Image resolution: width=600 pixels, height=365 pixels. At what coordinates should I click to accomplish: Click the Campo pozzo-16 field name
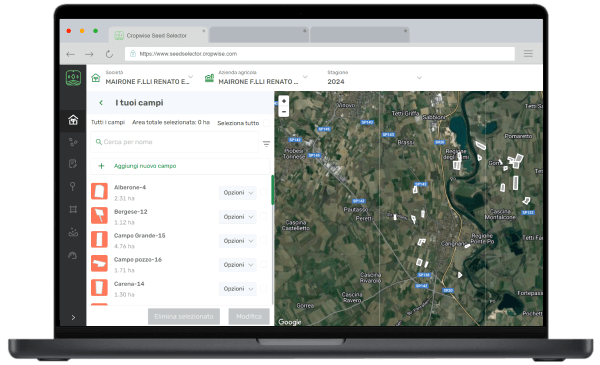tap(138, 260)
